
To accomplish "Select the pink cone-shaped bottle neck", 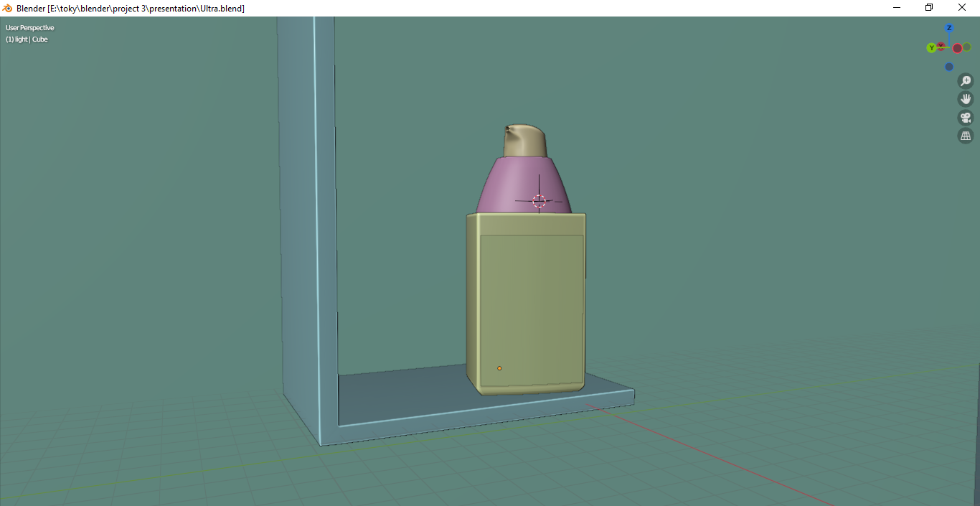I will (x=524, y=185).
